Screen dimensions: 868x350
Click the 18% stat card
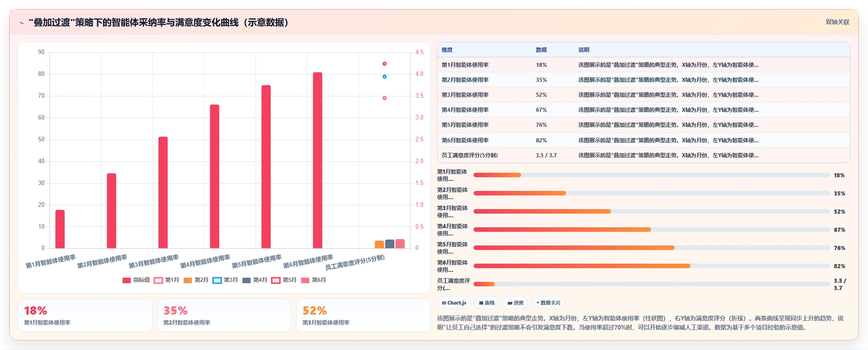(x=85, y=315)
